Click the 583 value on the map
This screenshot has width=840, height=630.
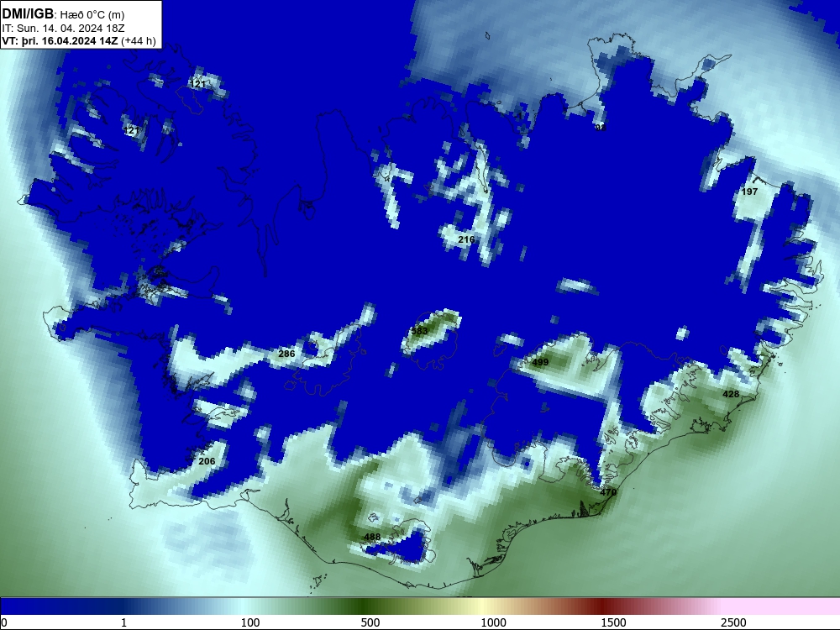pos(419,331)
